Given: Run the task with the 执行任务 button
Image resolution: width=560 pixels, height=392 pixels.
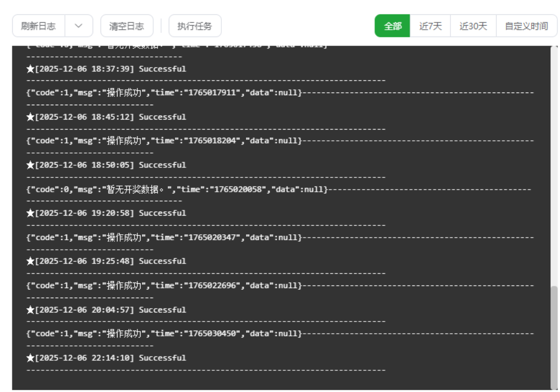Looking at the screenshot, I should (x=194, y=26).
